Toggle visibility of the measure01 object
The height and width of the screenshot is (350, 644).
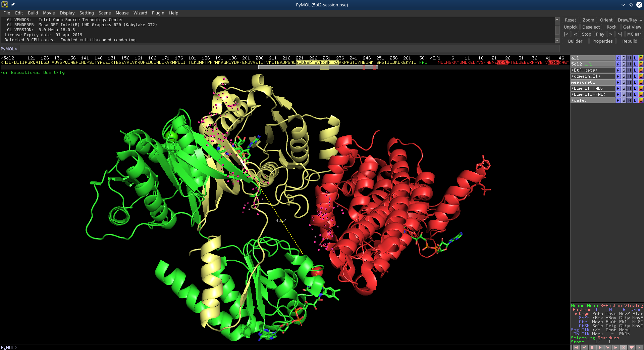pyautogui.click(x=592, y=82)
